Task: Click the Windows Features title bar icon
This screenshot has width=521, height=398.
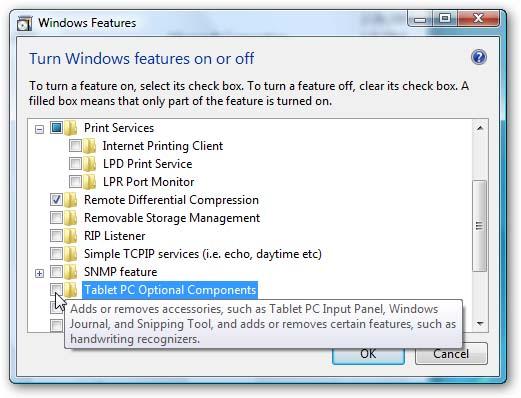Action: tap(24, 23)
